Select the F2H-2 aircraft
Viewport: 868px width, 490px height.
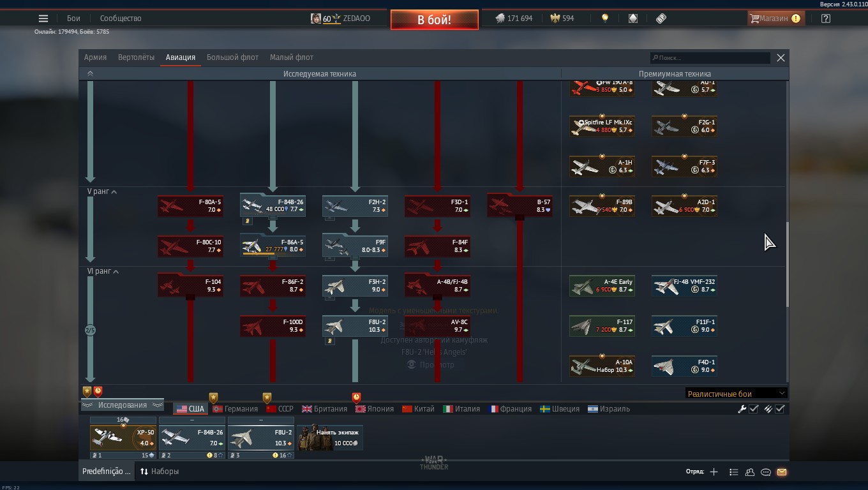point(355,206)
